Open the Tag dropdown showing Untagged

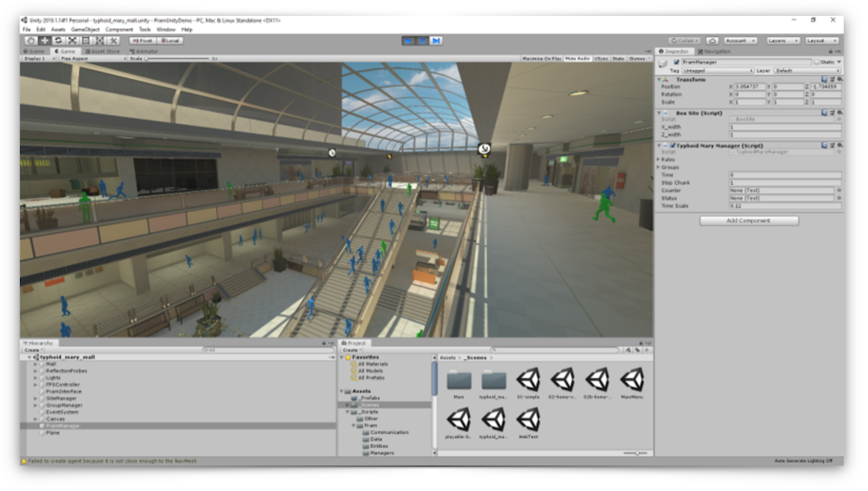(x=717, y=70)
